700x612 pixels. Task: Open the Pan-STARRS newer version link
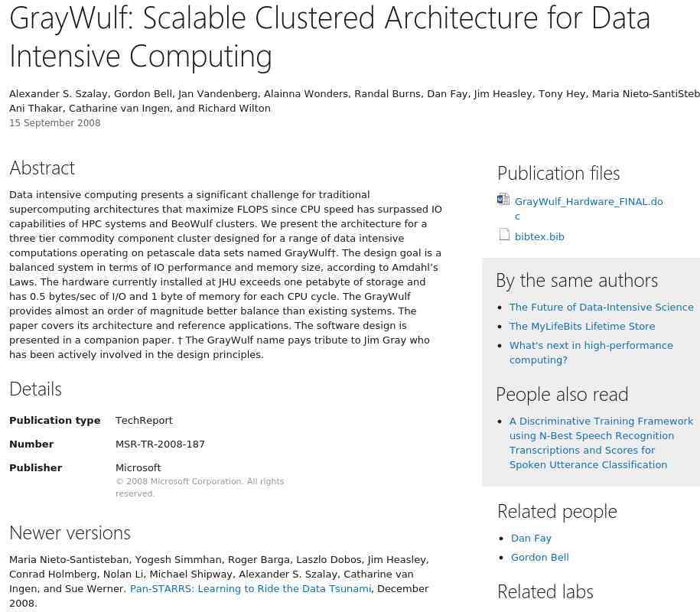tap(250, 589)
